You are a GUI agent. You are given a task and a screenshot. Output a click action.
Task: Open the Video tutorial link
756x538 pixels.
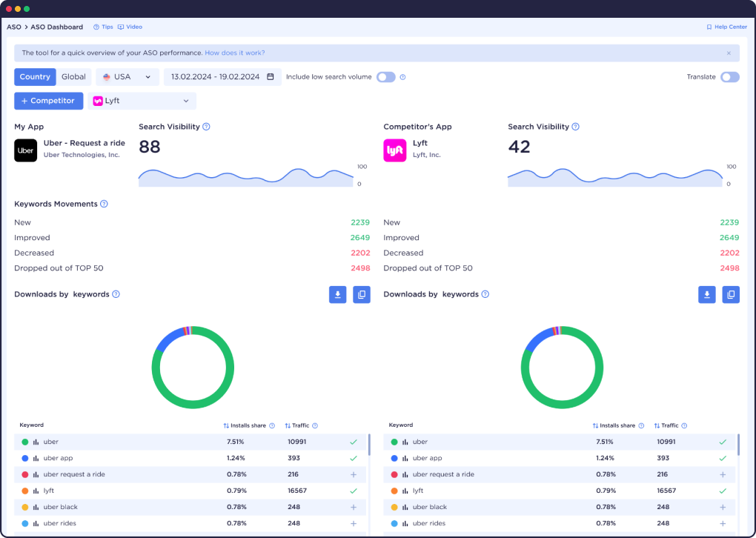pos(130,27)
